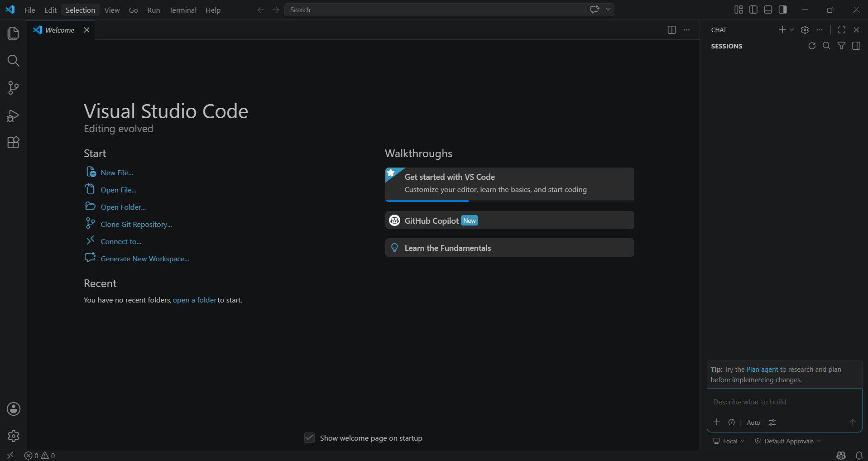
Task: Open the Auto model picker
Action: (753, 423)
